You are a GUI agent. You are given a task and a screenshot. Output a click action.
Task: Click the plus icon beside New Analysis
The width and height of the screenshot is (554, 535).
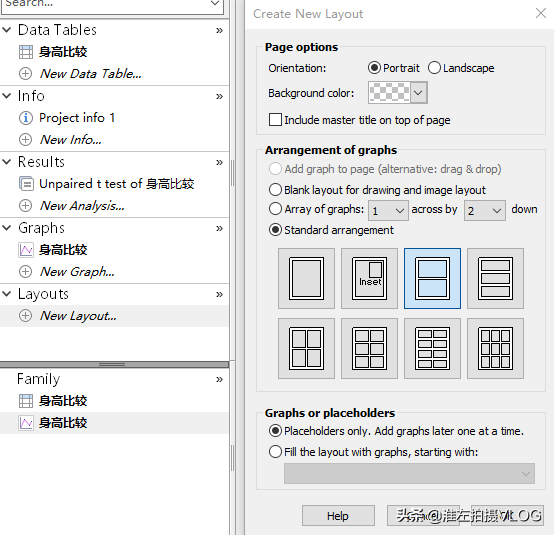(25, 205)
